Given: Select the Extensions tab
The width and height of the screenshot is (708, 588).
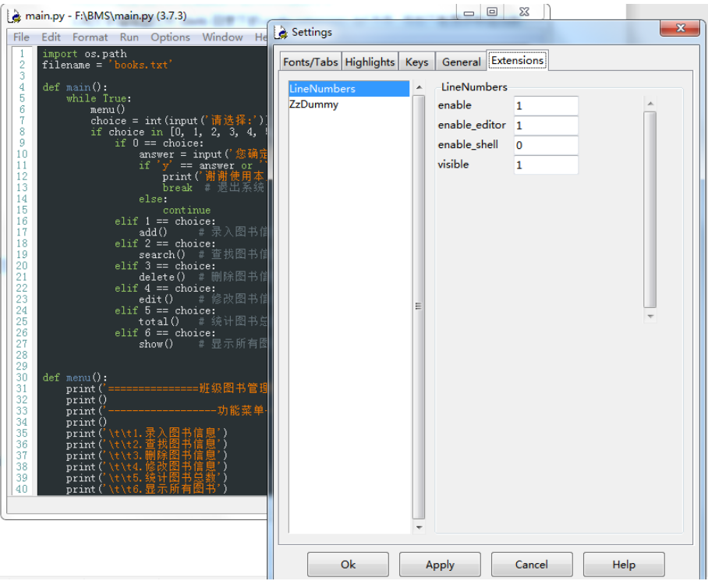Looking at the screenshot, I should click(518, 61).
